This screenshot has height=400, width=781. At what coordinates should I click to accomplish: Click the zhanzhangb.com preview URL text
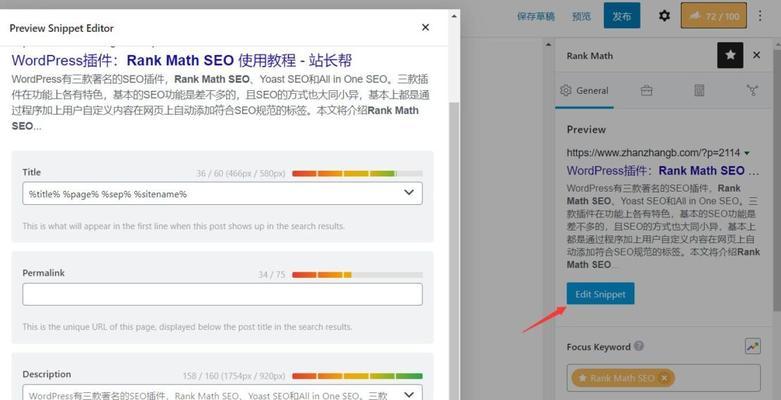(653, 152)
